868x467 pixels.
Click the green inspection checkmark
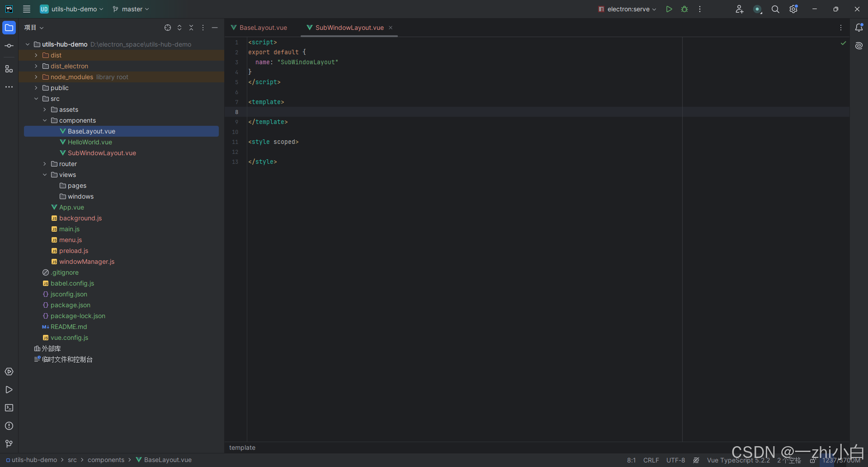pos(843,43)
